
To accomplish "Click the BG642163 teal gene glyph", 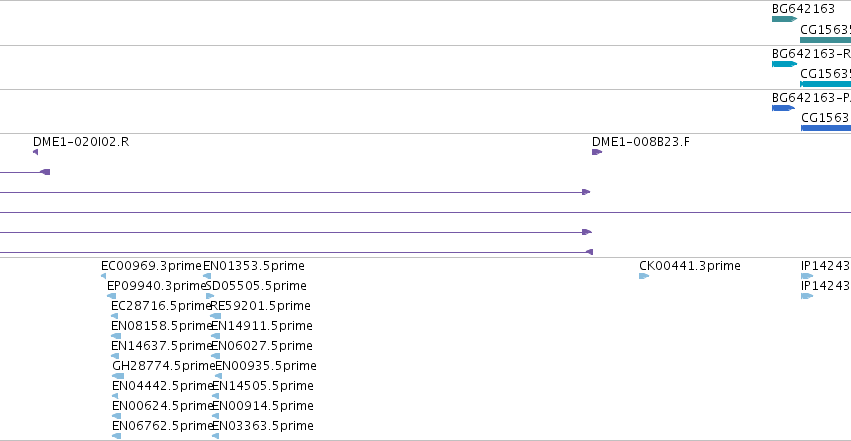I will tap(784, 19).
